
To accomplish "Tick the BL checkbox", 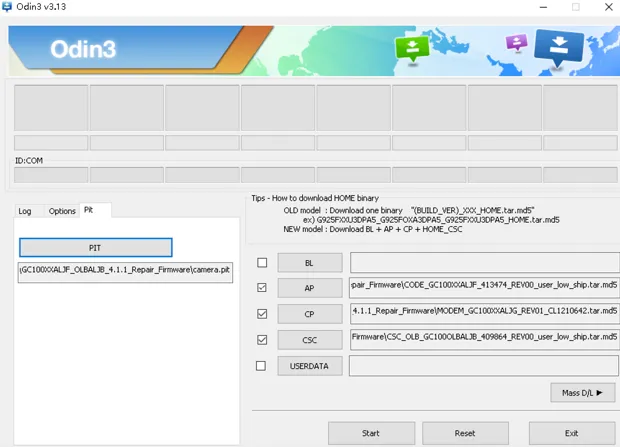I will point(262,263).
